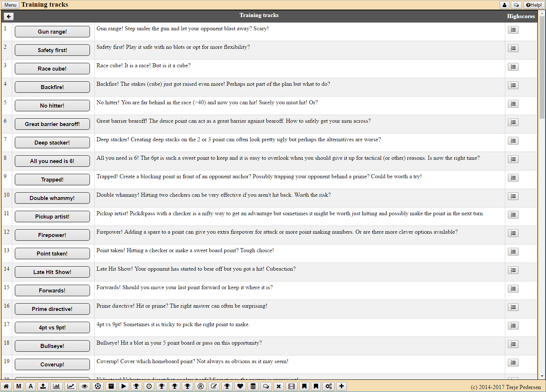
Task: Open highscores list for Safety first row
Action: 513,48
